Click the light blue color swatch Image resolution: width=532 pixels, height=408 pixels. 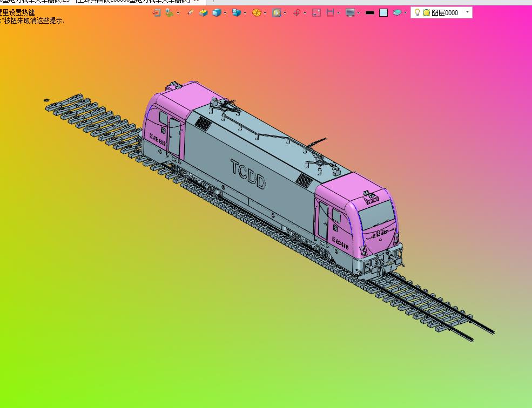point(383,13)
